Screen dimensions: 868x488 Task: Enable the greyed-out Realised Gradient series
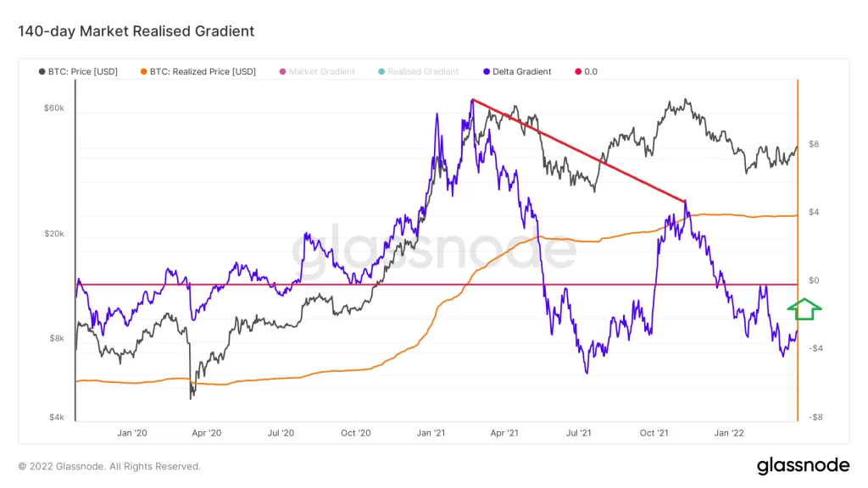423,72
